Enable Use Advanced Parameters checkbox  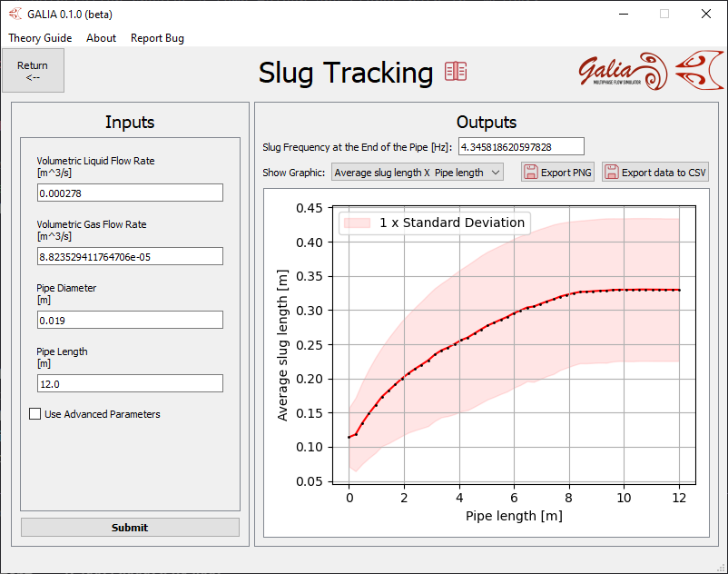tap(35, 414)
